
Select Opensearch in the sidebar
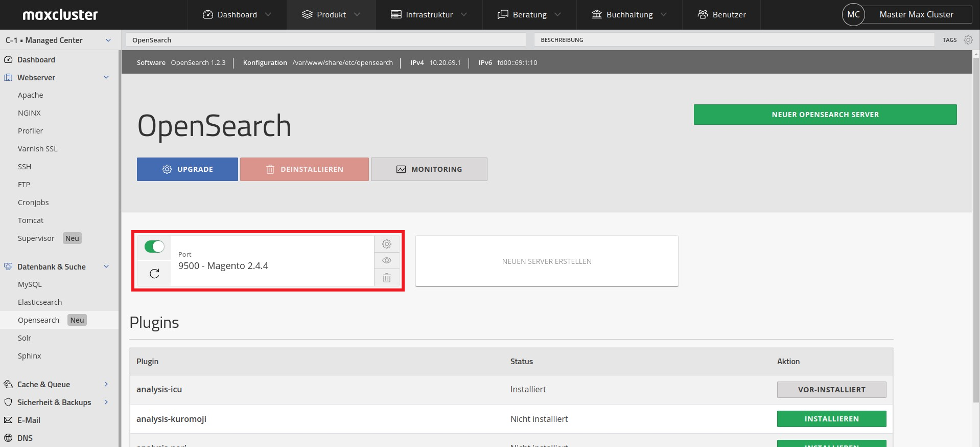(x=39, y=321)
